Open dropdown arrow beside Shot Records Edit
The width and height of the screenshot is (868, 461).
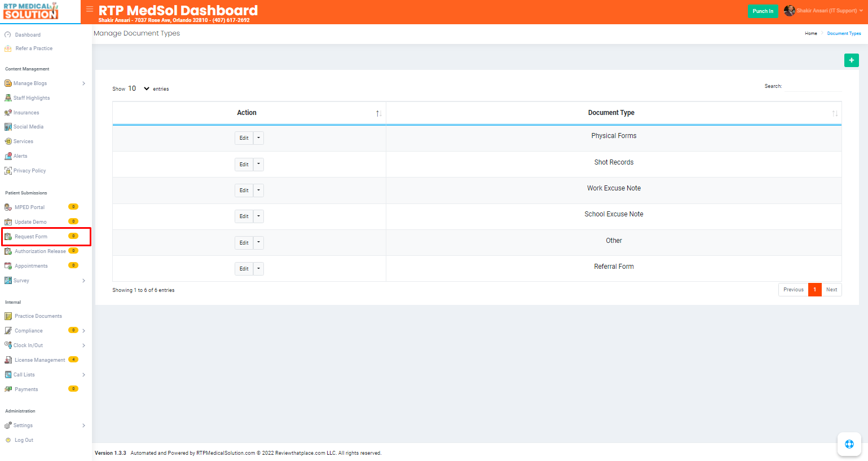[258, 165]
